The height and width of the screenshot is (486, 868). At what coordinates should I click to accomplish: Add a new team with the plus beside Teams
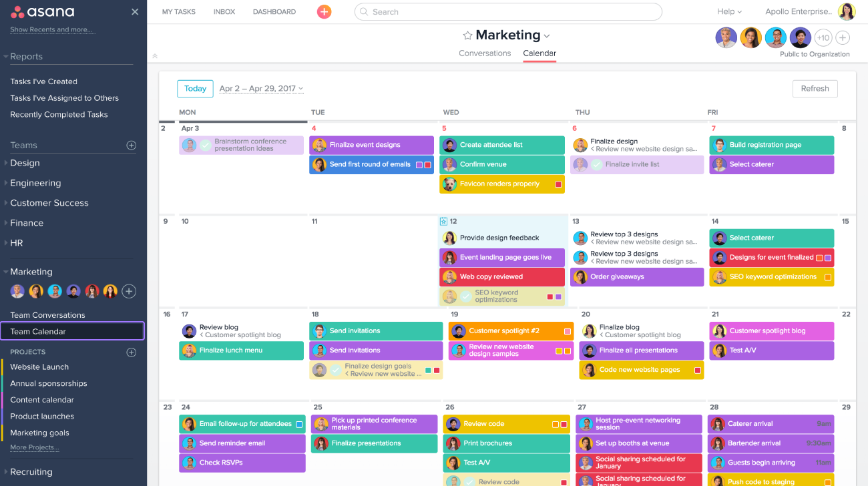pyautogui.click(x=132, y=145)
